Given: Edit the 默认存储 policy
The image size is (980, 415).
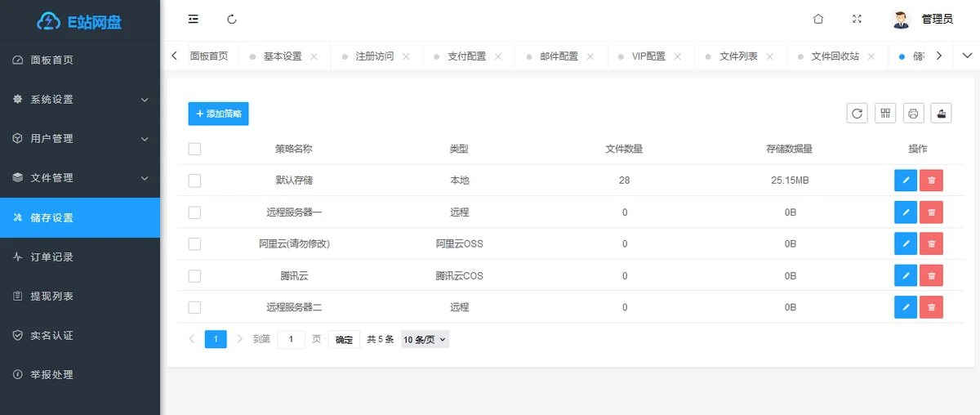Looking at the screenshot, I should (905, 181).
